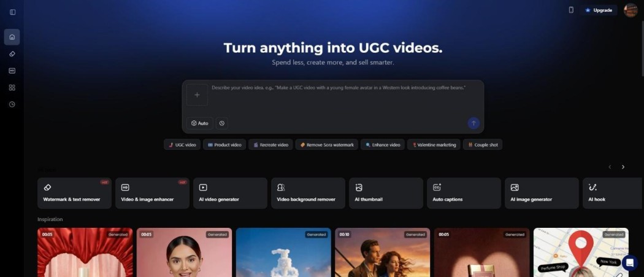Select the UGC video suggestion chip

coord(182,145)
